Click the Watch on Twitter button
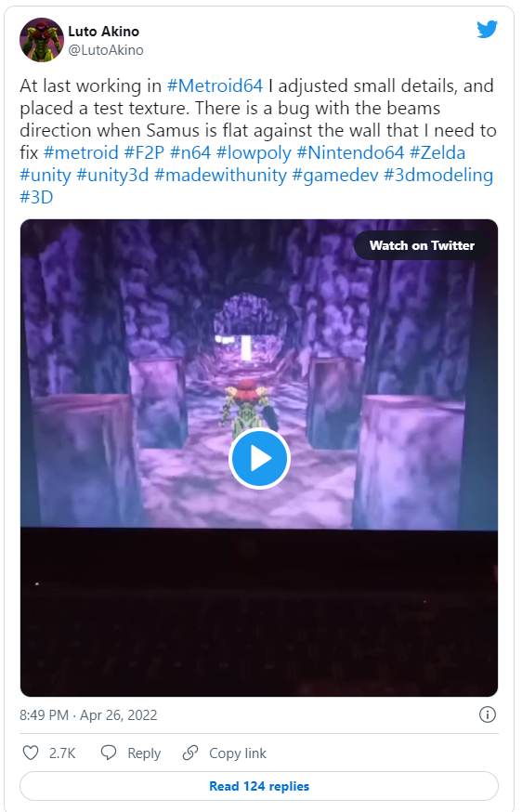The image size is (522, 812). click(x=422, y=245)
